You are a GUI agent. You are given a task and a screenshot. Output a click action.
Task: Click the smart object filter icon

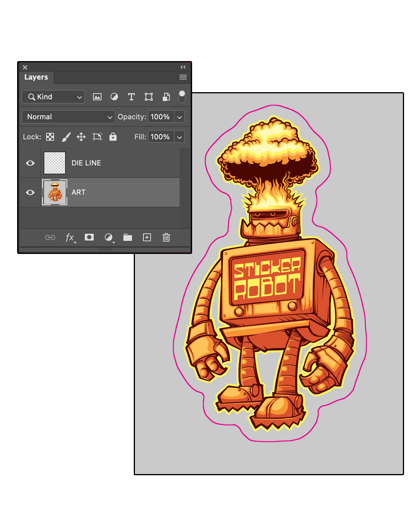[x=166, y=97]
